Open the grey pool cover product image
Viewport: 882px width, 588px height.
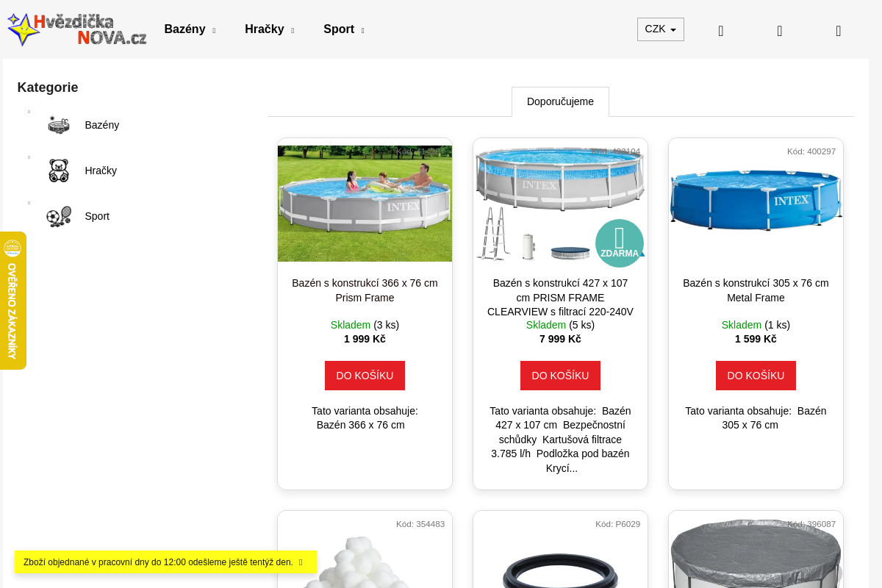(756, 553)
